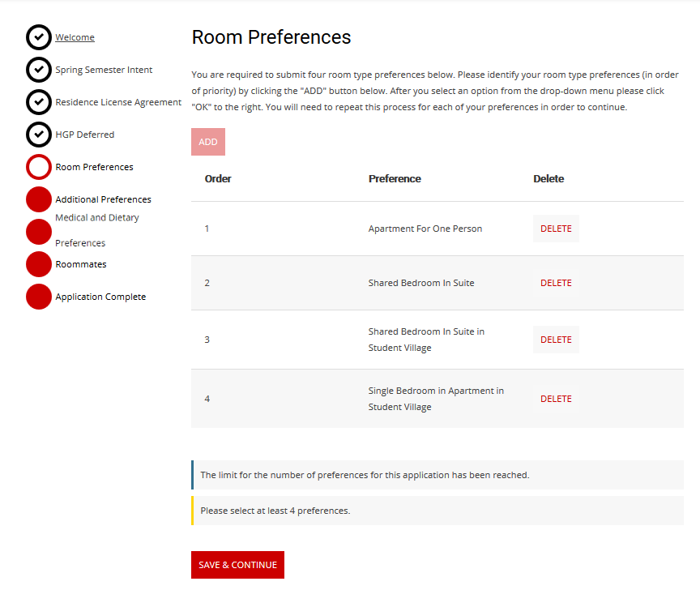
Task: Click SAVE & CONTINUE button
Action: tap(237, 565)
